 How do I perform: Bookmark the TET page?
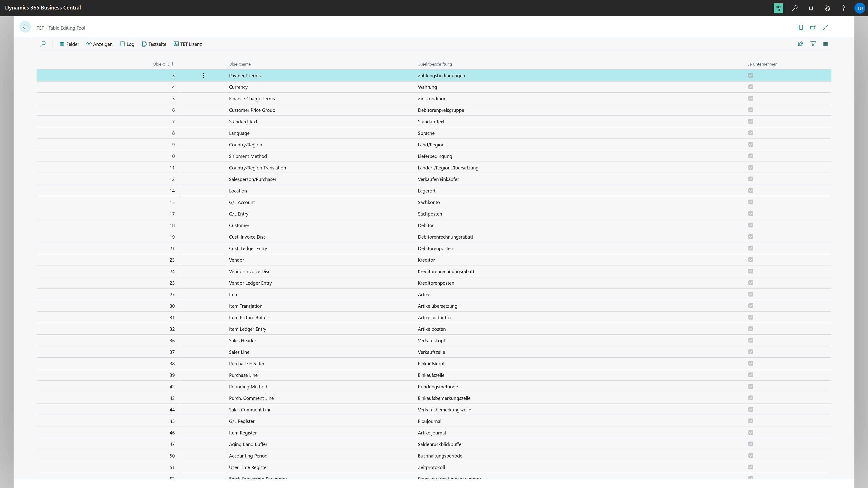pyautogui.click(x=801, y=27)
